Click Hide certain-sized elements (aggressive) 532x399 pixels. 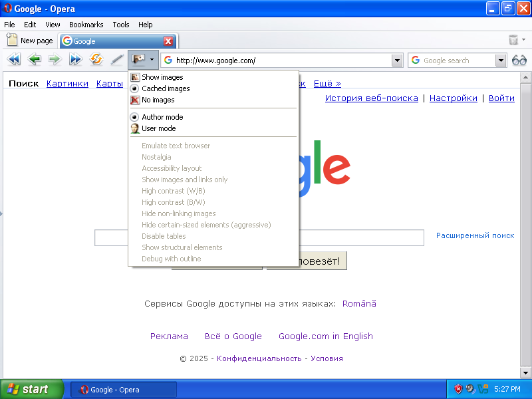coord(213,225)
